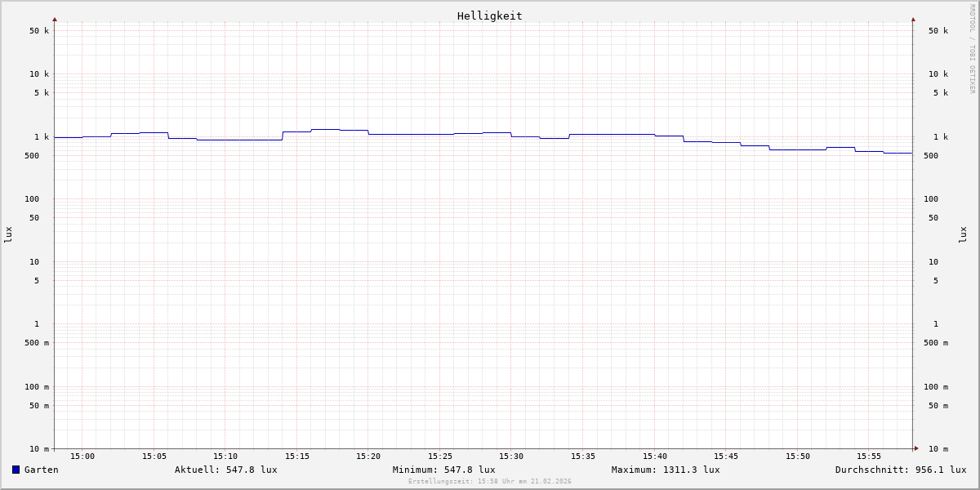The height and width of the screenshot is (490, 980).
Task: Click the left axis 10 m label
Action: (39, 448)
